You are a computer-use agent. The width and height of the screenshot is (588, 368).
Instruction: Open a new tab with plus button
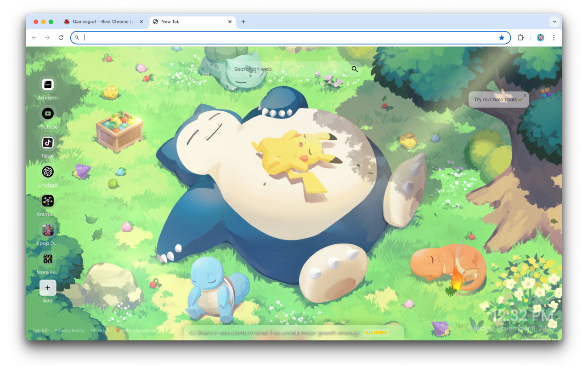243,22
